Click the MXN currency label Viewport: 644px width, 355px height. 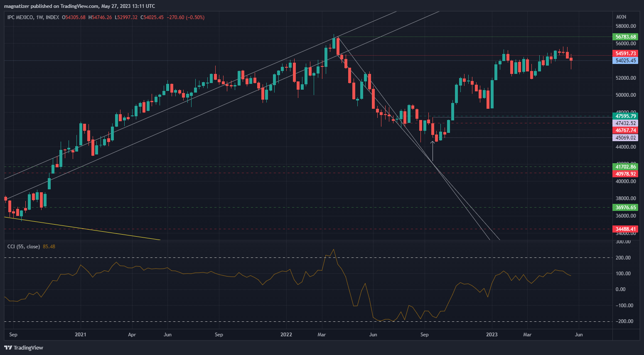621,17
